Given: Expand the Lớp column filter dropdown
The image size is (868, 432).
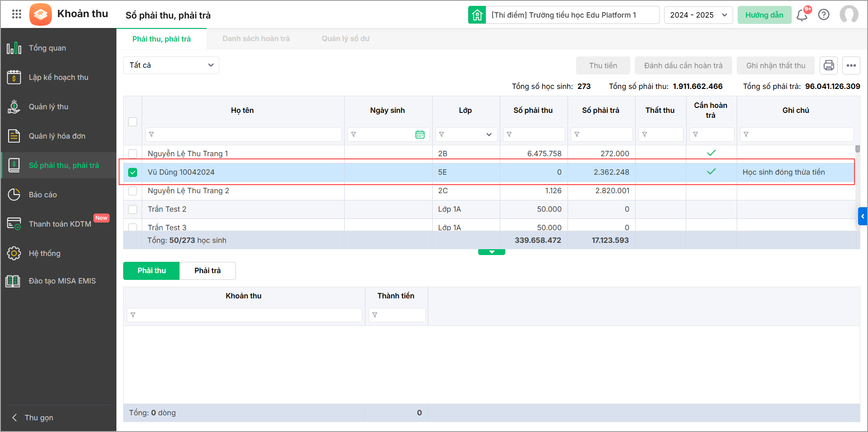Looking at the screenshot, I should [489, 135].
